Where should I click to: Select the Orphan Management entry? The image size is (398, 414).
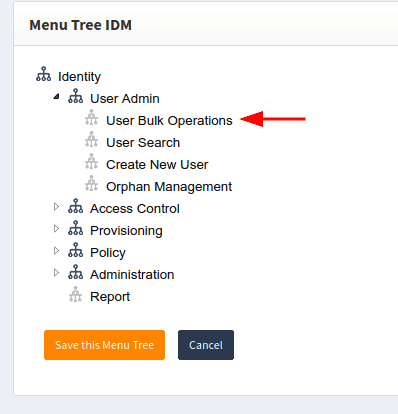point(169,187)
